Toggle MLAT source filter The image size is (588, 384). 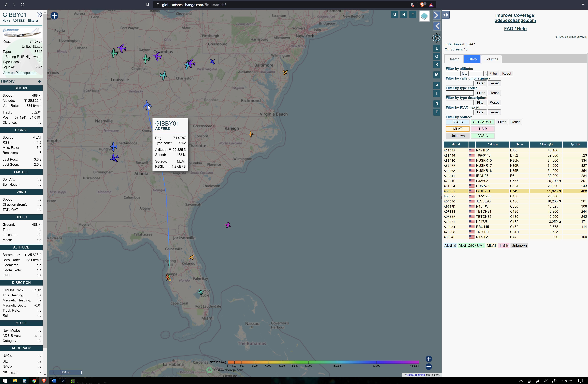[x=457, y=129]
